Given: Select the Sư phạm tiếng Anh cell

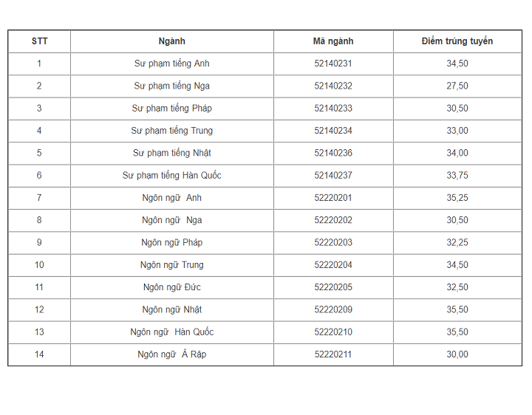Looking at the screenshot, I should coord(171,64).
